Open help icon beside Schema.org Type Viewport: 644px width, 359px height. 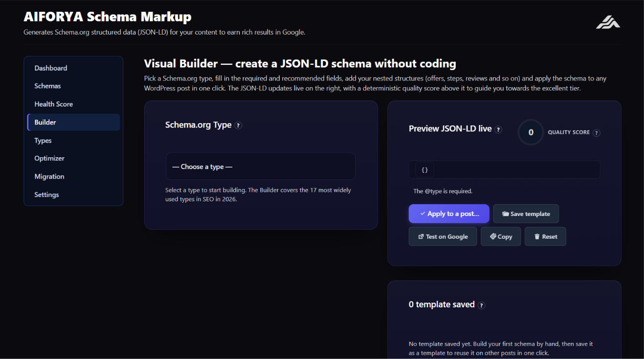point(239,126)
